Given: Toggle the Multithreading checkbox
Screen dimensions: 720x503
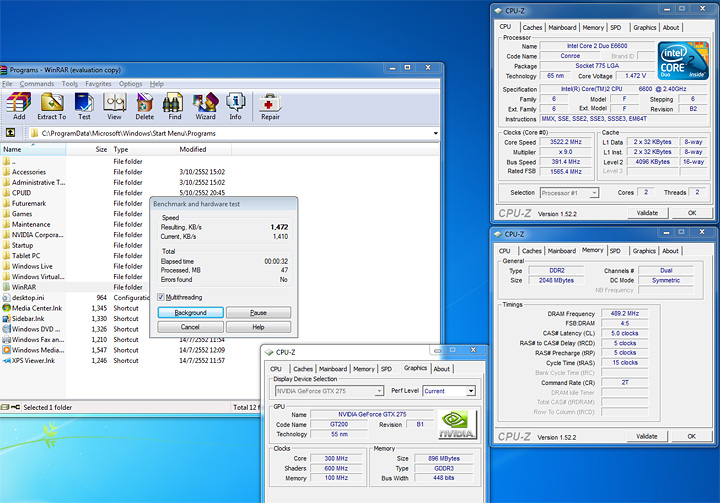Looking at the screenshot, I should (161, 297).
